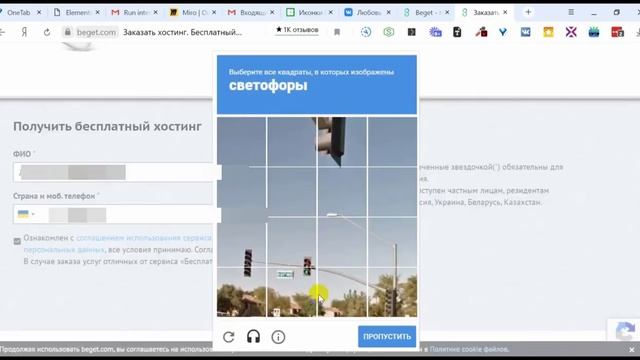Select the top-left empty sky tile
Image resolution: width=640 pixels, height=360 pixels.
click(x=242, y=142)
